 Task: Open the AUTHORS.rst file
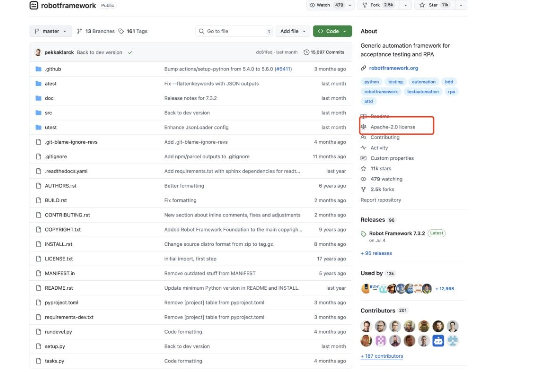coord(61,186)
